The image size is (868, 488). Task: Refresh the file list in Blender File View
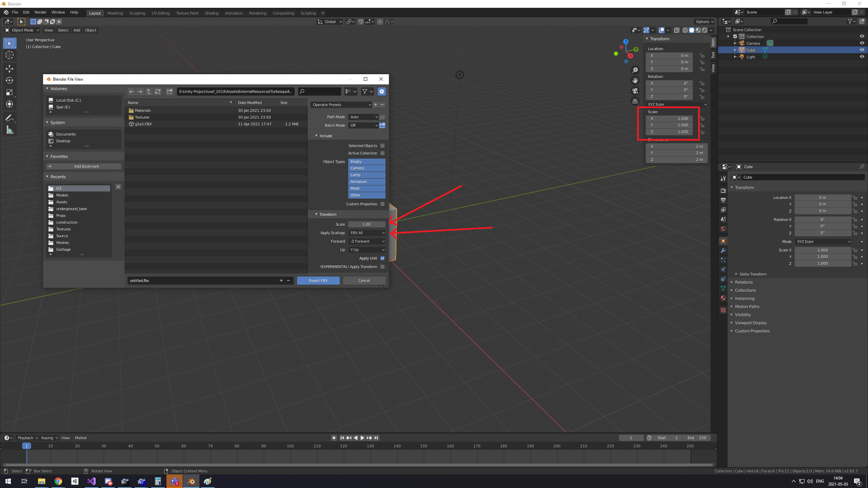(157, 91)
